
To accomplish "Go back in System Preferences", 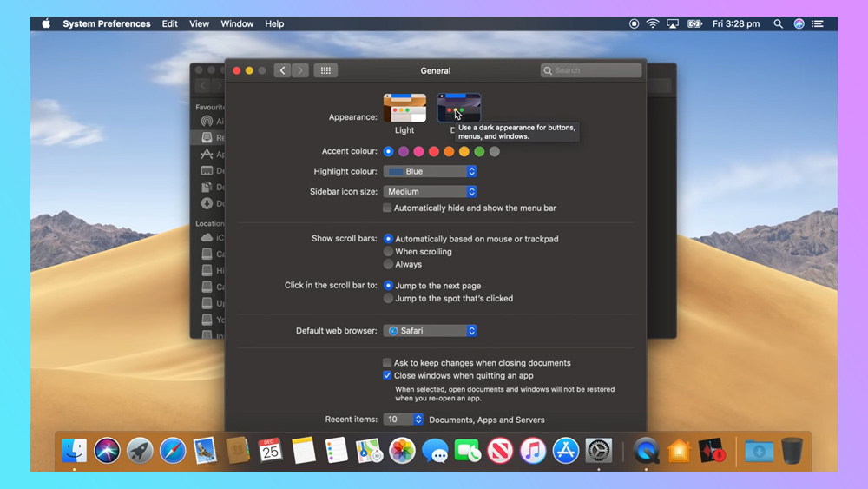I will pyautogui.click(x=282, y=70).
